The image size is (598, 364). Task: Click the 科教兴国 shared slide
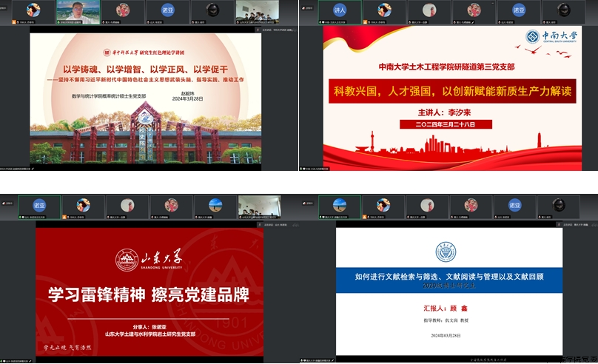(x=452, y=98)
